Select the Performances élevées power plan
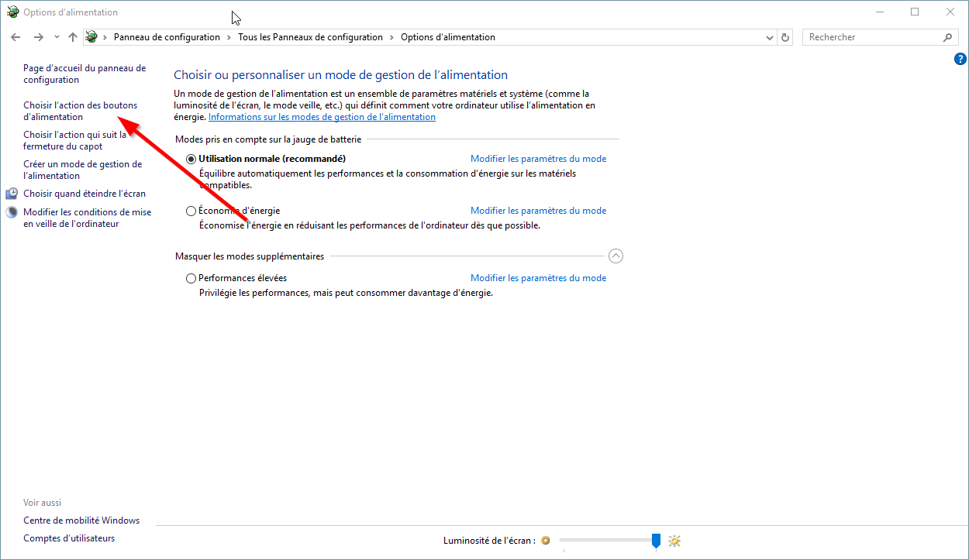Screen dimensions: 969x560 (191, 278)
